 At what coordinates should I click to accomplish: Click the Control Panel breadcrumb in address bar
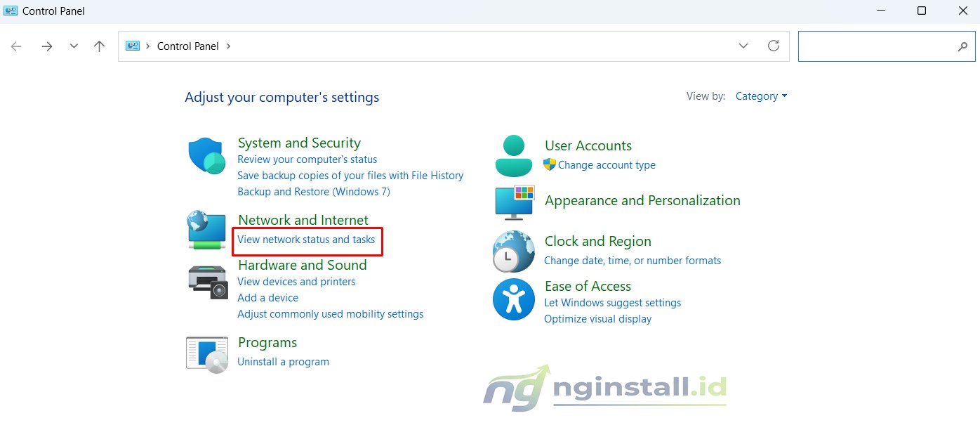[x=187, y=46]
